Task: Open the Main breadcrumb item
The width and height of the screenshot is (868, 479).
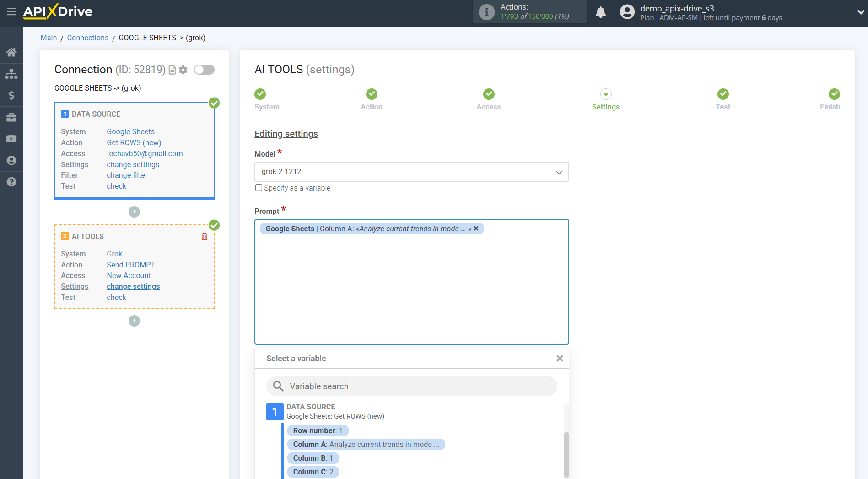Action: pyautogui.click(x=49, y=38)
